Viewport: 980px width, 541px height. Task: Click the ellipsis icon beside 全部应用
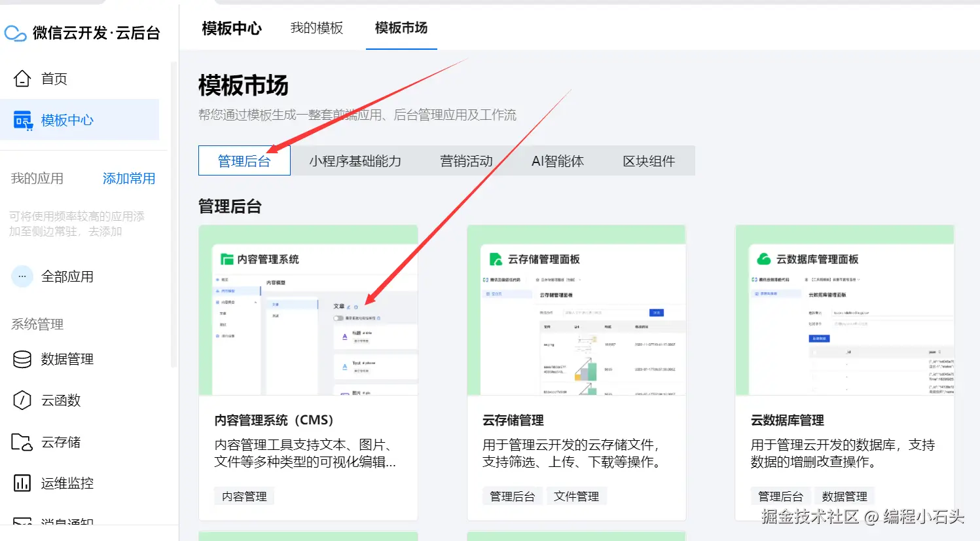tap(22, 276)
